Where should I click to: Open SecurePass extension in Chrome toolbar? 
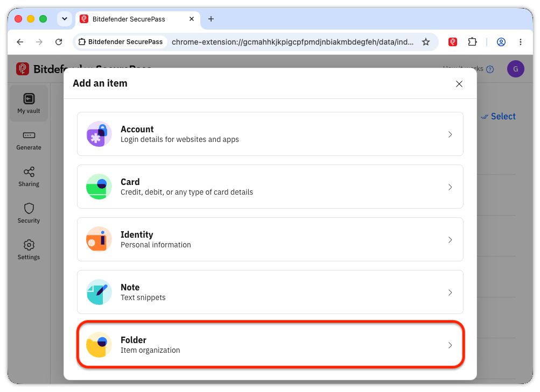tap(453, 42)
